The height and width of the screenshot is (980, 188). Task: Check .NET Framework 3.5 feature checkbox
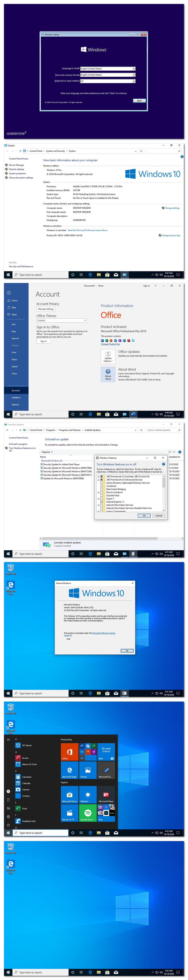point(101,476)
